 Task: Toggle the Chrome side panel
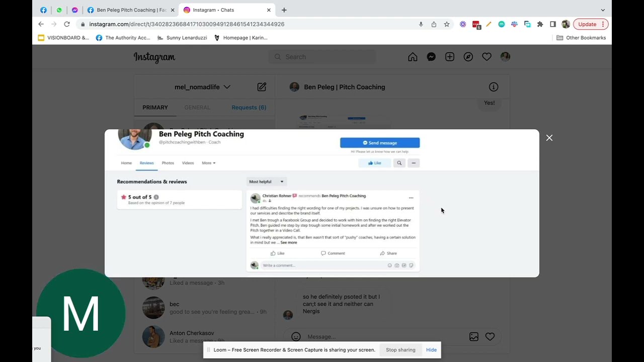pyautogui.click(x=552, y=24)
